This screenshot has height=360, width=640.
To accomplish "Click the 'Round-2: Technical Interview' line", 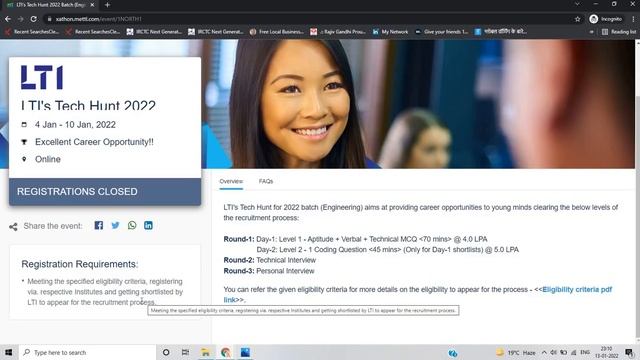I will pyautogui.click(x=269, y=260).
